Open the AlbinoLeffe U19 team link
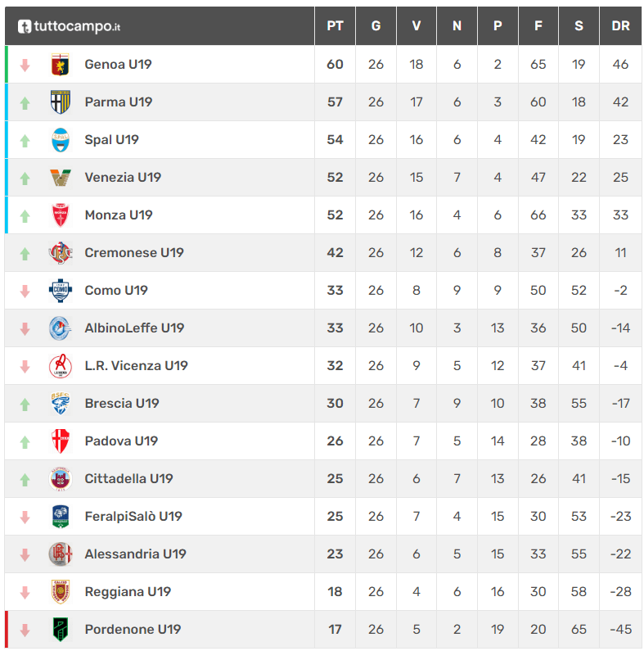The height and width of the screenshot is (651, 644). tap(134, 328)
